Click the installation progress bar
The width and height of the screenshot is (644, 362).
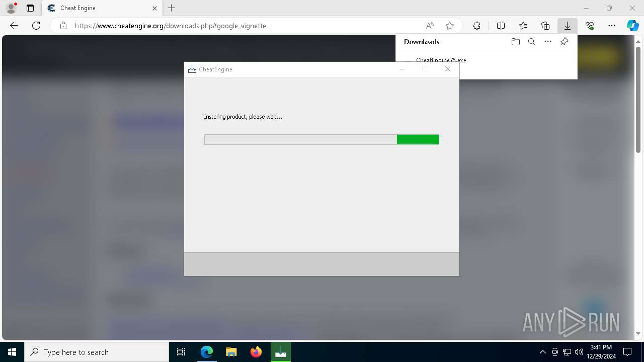point(321,139)
